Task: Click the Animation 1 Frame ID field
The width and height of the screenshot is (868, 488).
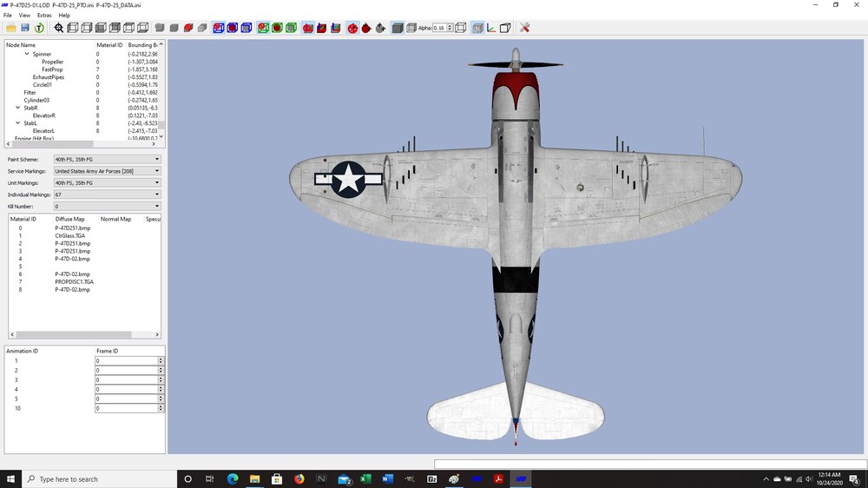Action: 127,360
